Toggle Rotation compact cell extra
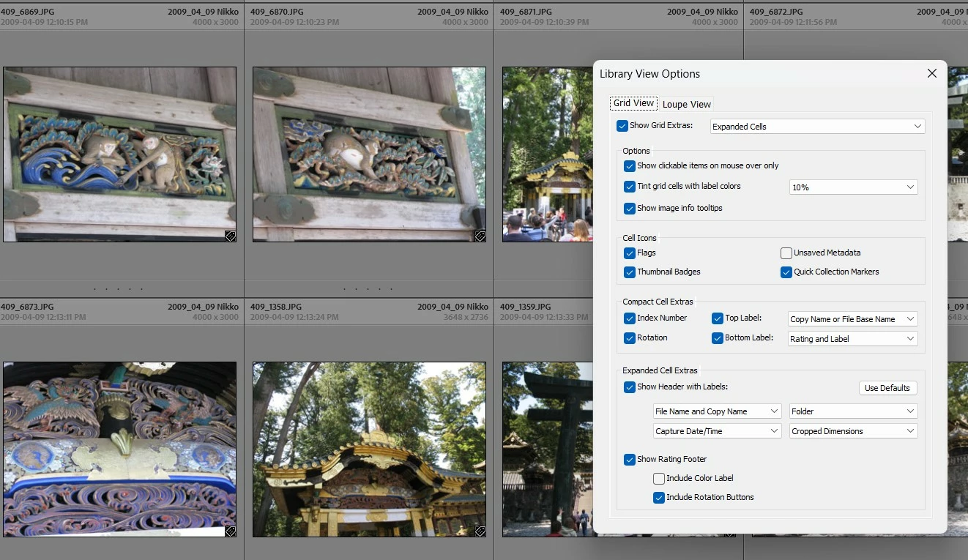 click(630, 338)
